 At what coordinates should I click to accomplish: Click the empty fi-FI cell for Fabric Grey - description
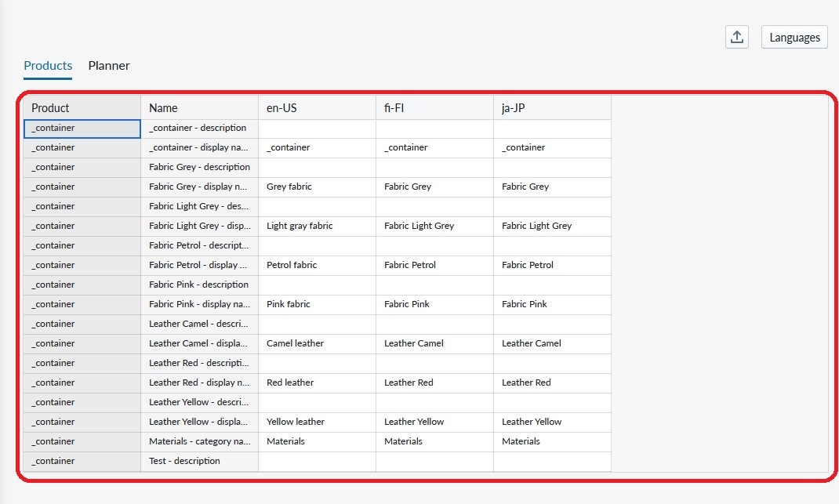[x=435, y=168]
